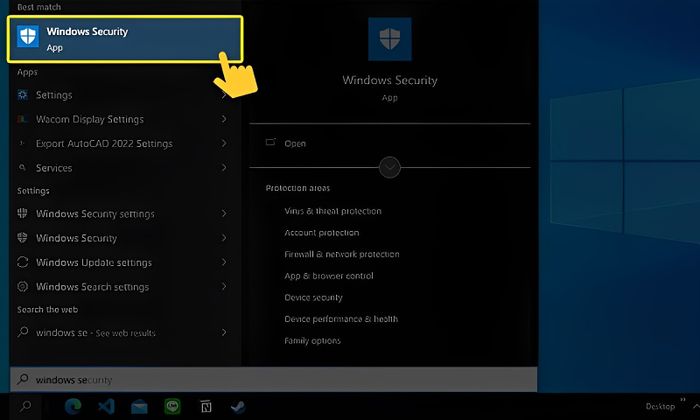Click the Windows Update refresh icon
This screenshot has width=700, height=420.
(x=22, y=262)
